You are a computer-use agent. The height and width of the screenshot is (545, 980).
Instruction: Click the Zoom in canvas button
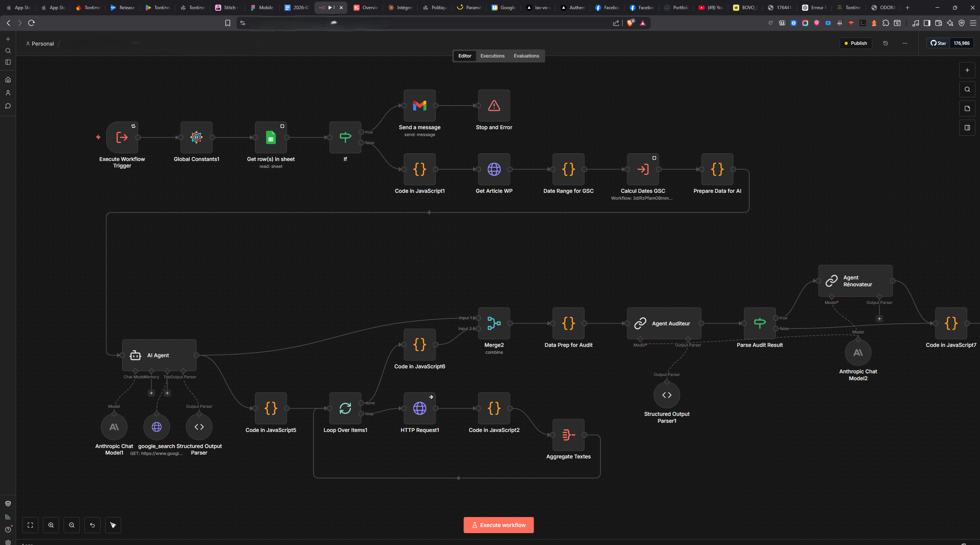(x=51, y=525)
